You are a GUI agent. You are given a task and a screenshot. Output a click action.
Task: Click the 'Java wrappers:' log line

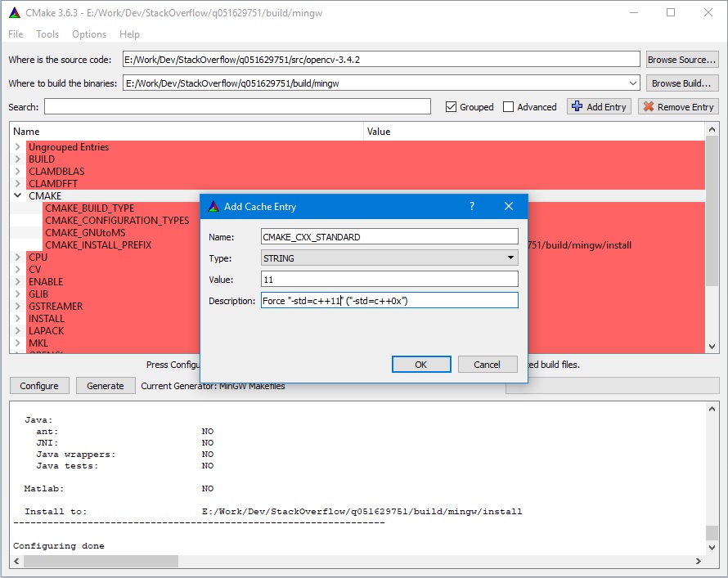125,455
